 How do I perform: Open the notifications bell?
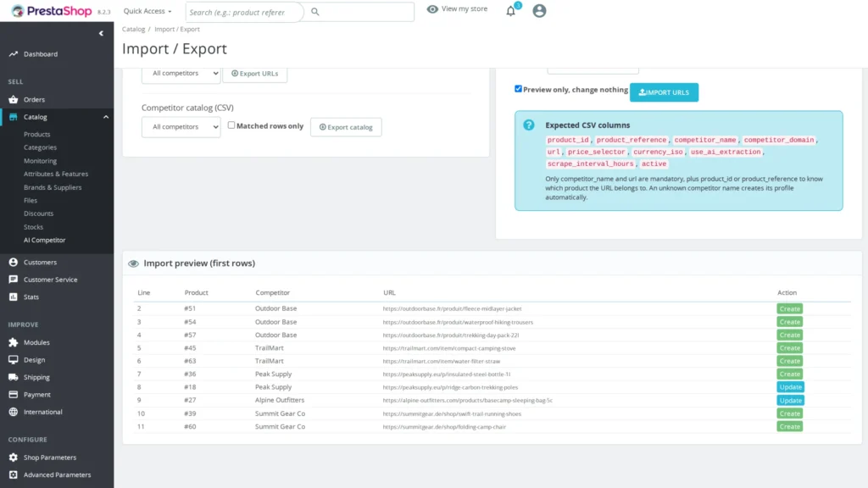(x=510, y=11)
